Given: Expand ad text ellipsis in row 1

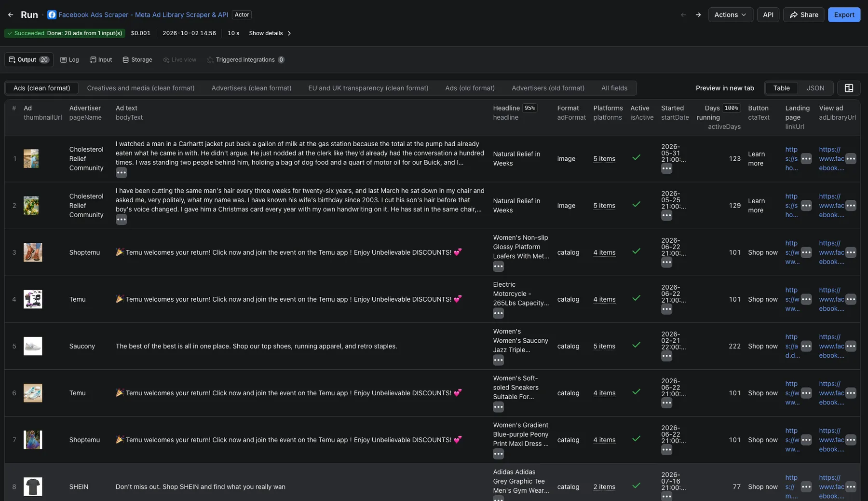Looking at the screenshot, I should click(121, 172).
